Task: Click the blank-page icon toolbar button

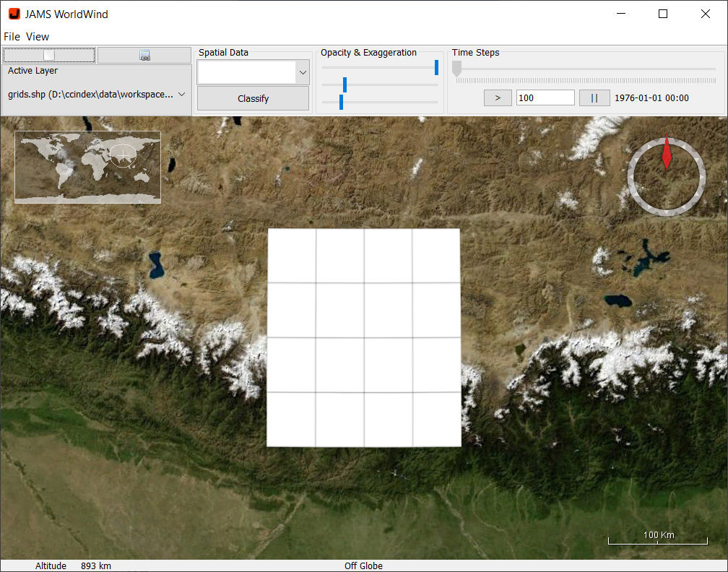Action: point(49,55)
